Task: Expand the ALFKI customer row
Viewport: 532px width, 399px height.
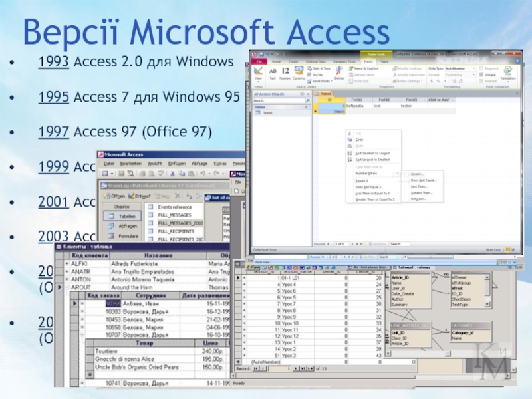Action: [67, 263]
